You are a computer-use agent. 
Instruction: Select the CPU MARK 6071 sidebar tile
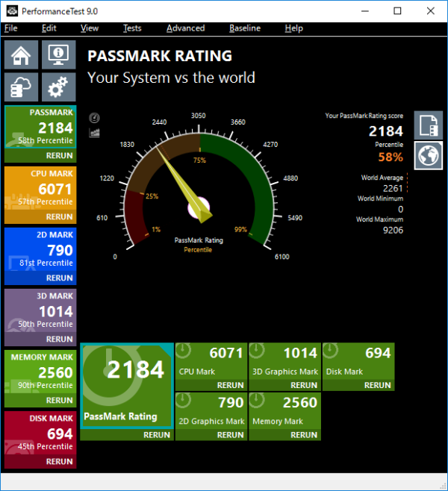tap(40, 188)
